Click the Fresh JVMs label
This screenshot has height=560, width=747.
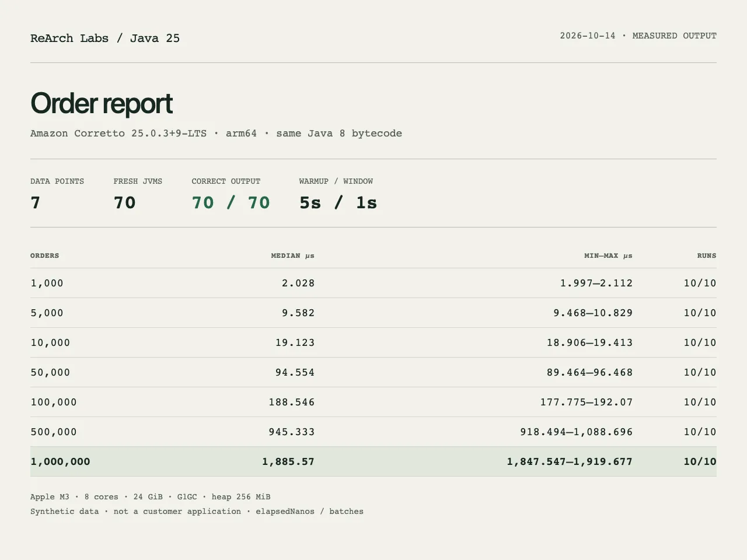point(138,181)
